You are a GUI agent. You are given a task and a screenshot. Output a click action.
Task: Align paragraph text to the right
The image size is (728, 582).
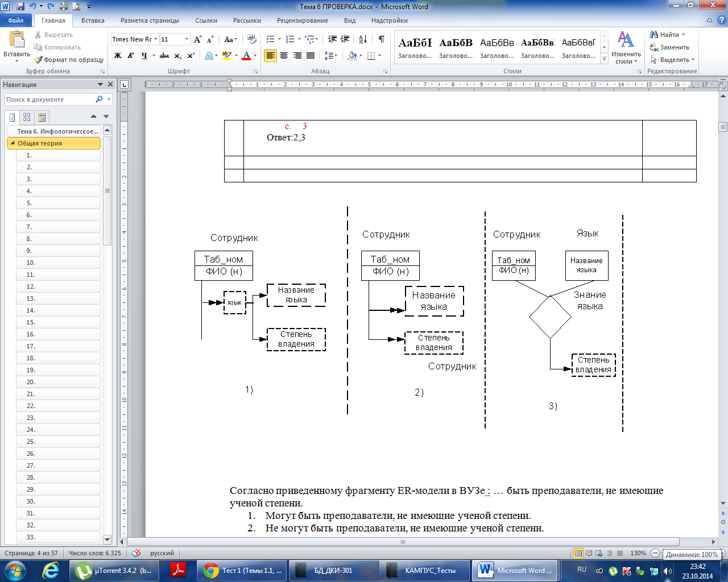pos(297,56)
